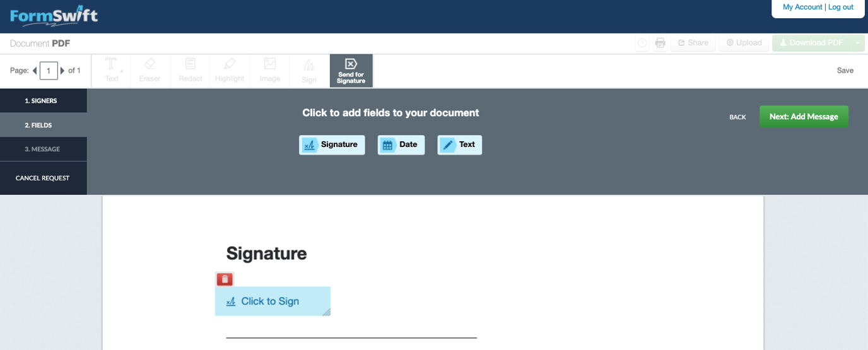Click the Send for Signature tool
The height and width of the screenshot is (350, 868).
(351, 71)
